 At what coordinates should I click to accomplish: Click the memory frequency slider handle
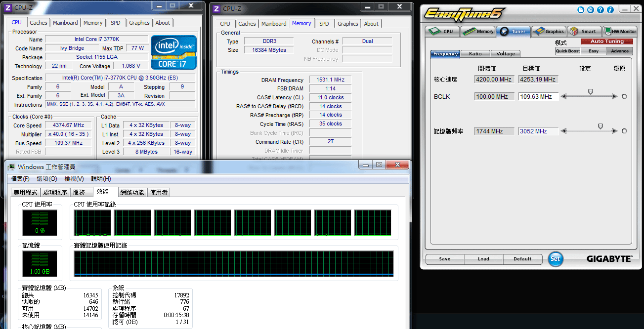(601, 126)
